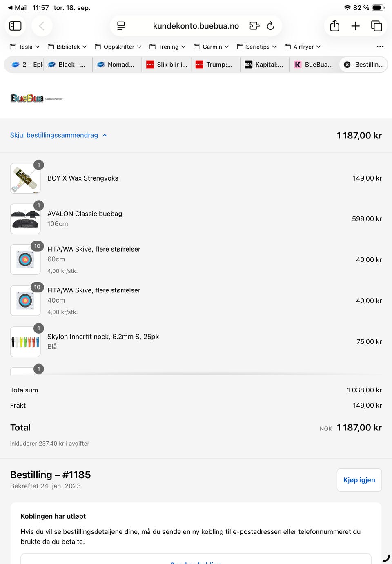Viewport: 392px width, 564px height.
Task: Open the Garmin bookmarks folder dropdown
Action: pyautogui.click(x=211, y=47)
